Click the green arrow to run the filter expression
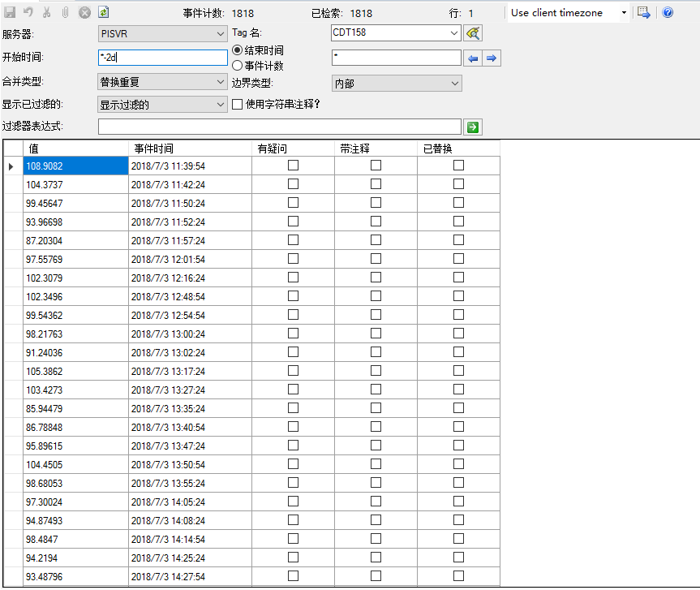 click(x=472, y=127)
